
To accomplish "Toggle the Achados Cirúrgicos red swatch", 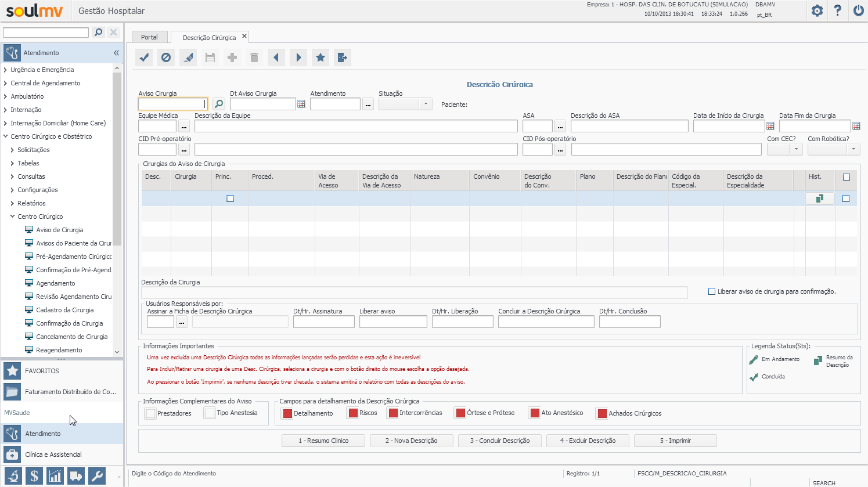I will click(602, 413).
